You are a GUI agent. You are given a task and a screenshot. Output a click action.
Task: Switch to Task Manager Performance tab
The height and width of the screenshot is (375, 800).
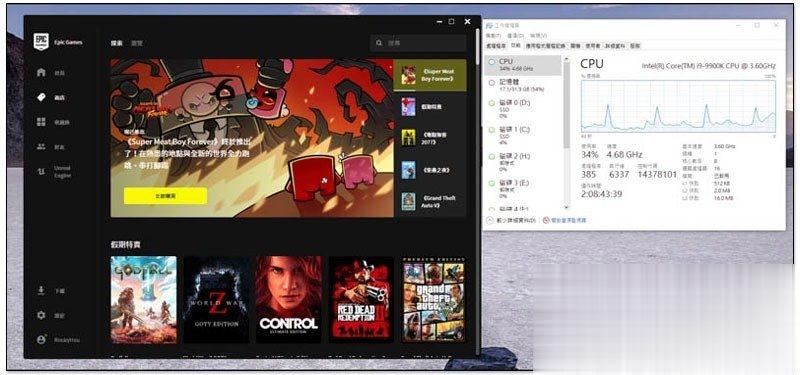point(516,45)
